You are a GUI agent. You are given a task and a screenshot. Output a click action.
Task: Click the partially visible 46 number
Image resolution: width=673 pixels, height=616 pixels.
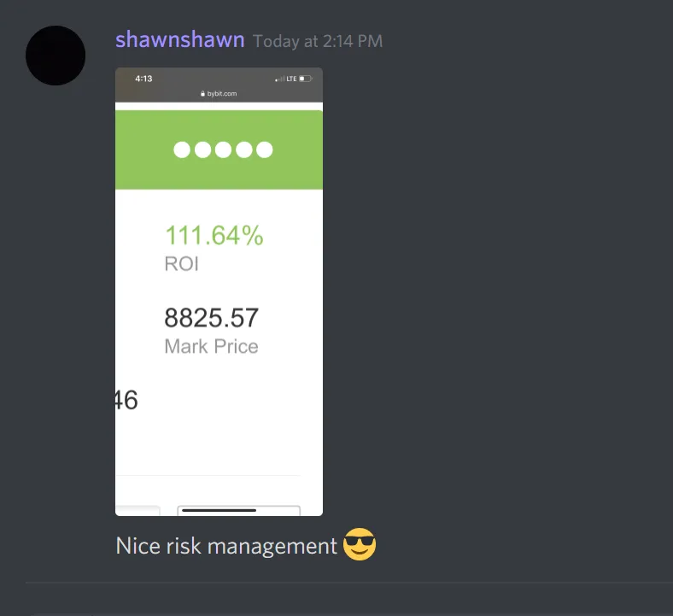pos(126,400)
